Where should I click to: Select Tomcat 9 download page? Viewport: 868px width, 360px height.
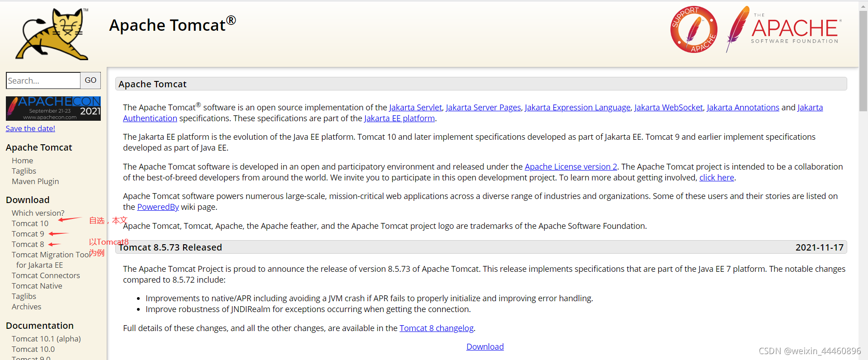[28, 234]
